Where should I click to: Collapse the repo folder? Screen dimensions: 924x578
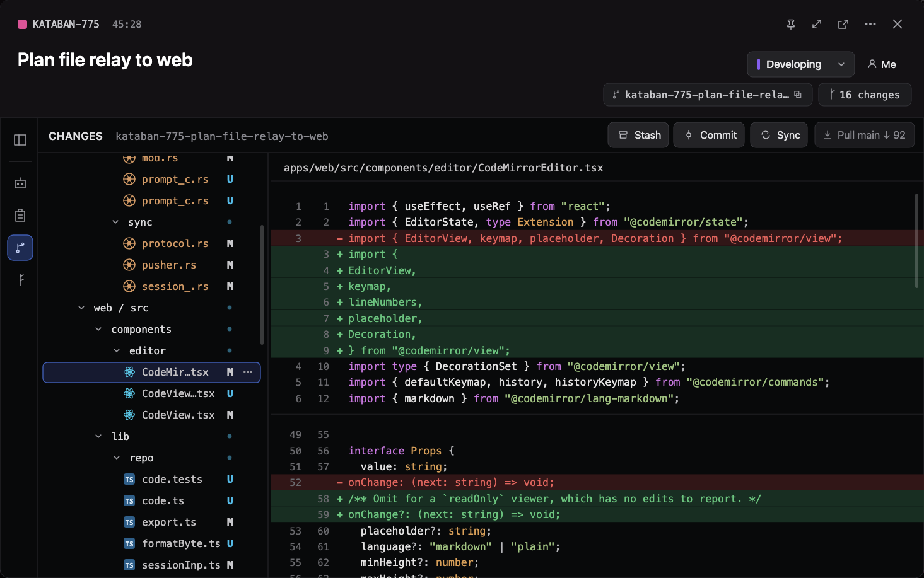point(117,458)
